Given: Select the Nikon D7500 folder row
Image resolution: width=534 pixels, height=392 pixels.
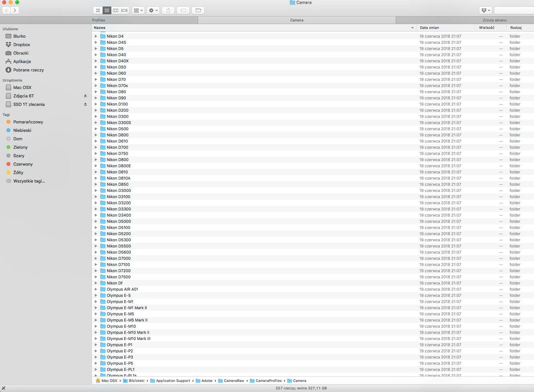Looking at the screenshot, I should [313, 277].
